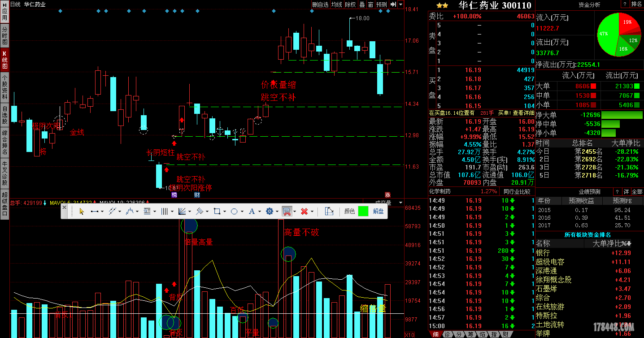Select the ellipse shape drawing tool
The image size is (644, 338).
234,211
